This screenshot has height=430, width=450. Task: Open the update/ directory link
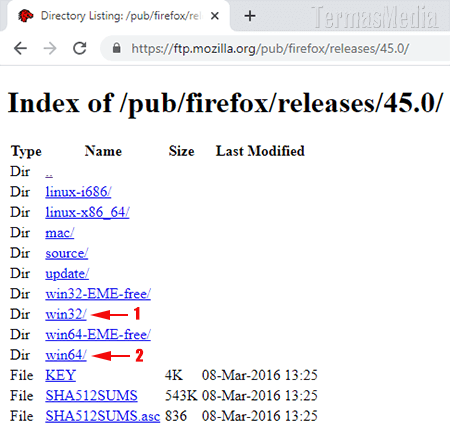[67, 274]
